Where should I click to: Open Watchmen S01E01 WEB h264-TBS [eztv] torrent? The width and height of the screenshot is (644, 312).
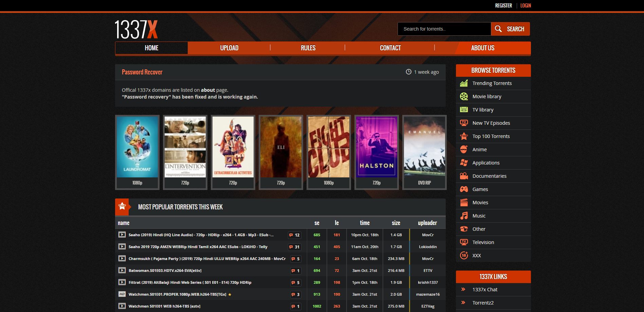coord(164,306)
